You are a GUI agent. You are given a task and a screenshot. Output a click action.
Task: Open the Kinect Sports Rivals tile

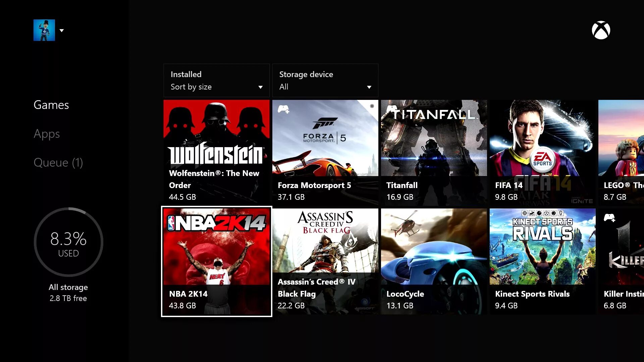[x=542, y=261]
